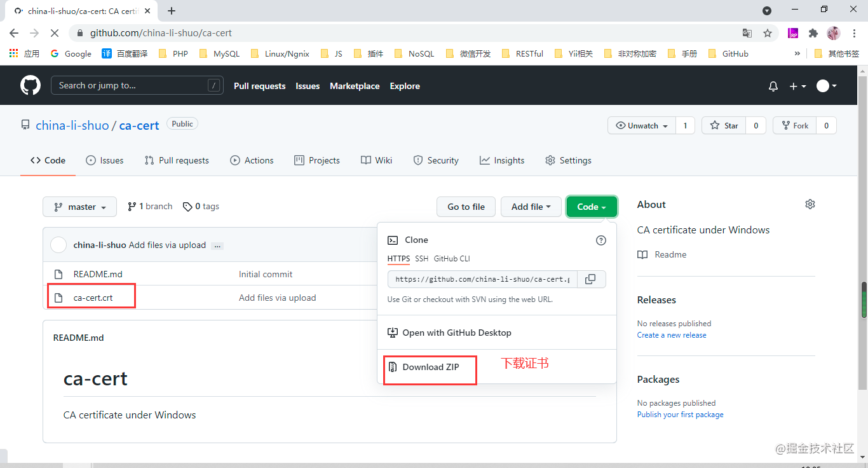The image size is (868, 468).
Task: Click the GitHub logo in the navbar
Action: (x=30, y=85)
